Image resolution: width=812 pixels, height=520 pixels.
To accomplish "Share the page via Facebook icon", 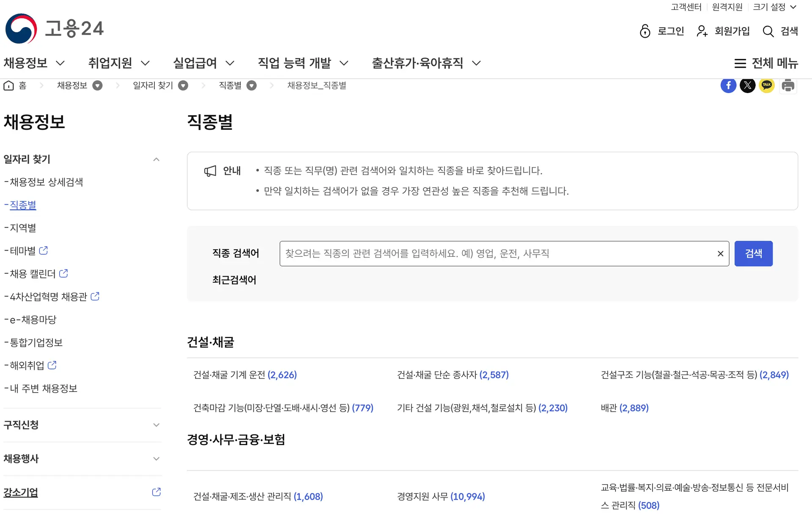I will [728, 85].
